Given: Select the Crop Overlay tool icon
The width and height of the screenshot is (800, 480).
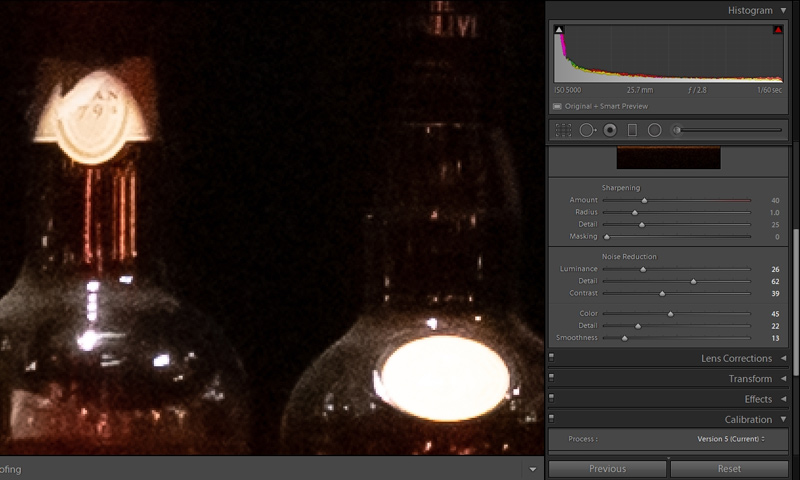Looking at the screenshot, I should (563, 130).
